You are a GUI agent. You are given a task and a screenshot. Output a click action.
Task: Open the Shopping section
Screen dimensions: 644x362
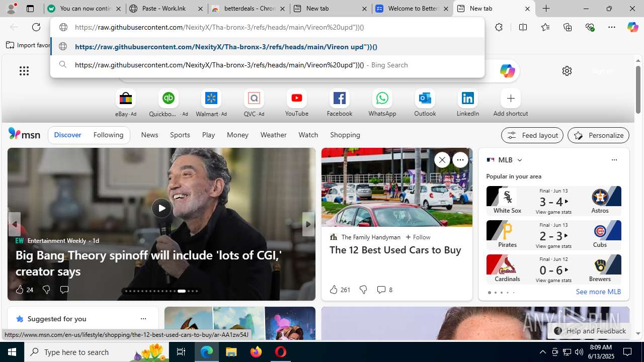point(345,135)
